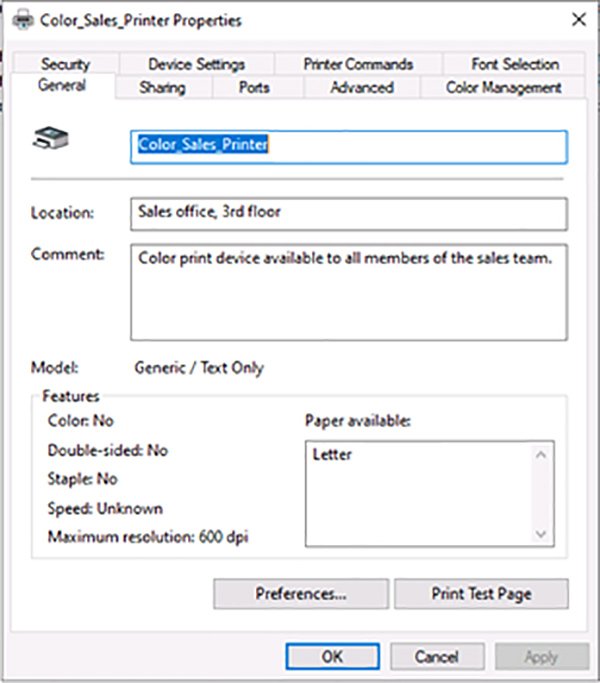This screenshot has width=600, height=683.
Task: Click the paper list scroll down arrow
Action: 541,534
